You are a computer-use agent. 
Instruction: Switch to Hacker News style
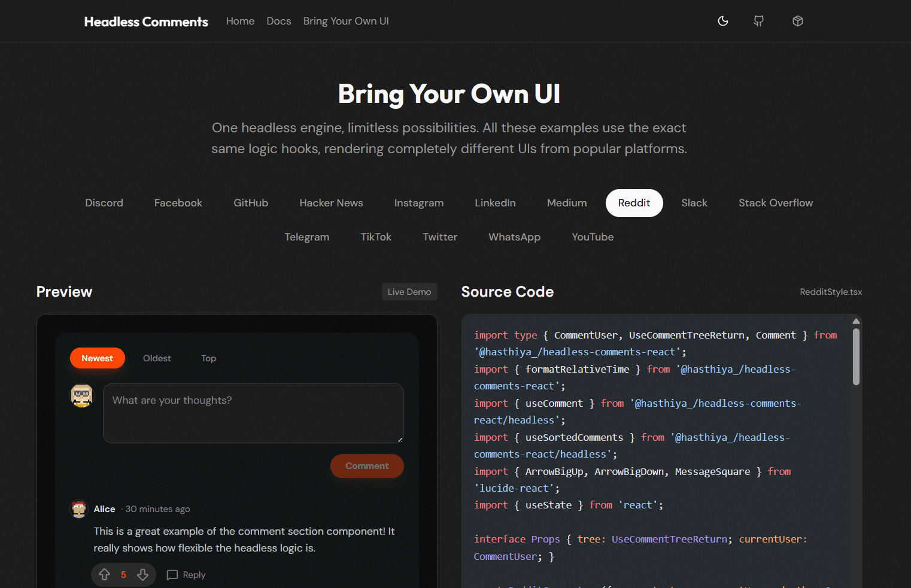click(x=331, y=203)
